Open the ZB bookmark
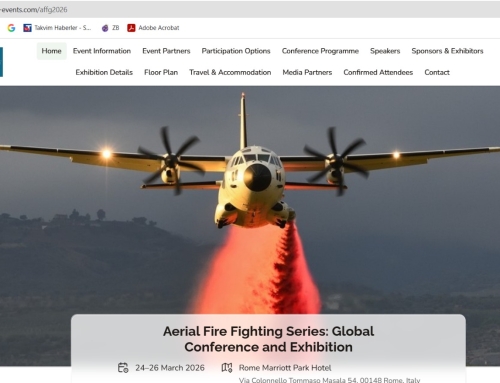This screenshot has height=383, width=500. point(110,28)
